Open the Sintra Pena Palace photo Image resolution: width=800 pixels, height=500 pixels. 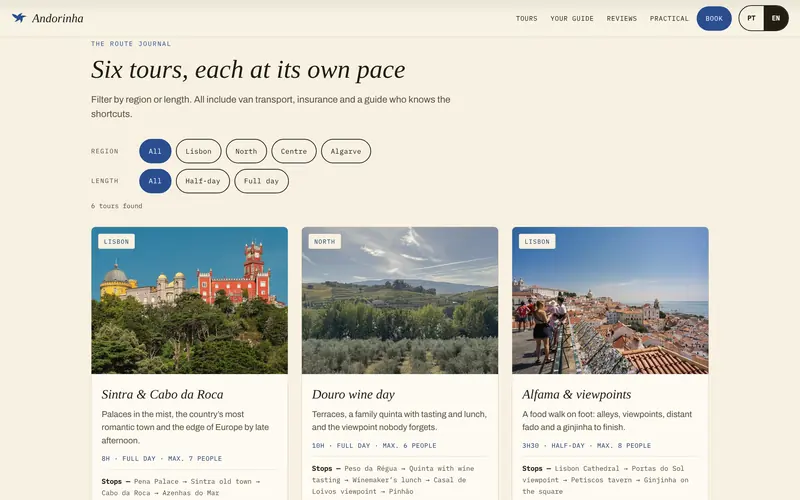pyautogui.click(x=189, y=301)
